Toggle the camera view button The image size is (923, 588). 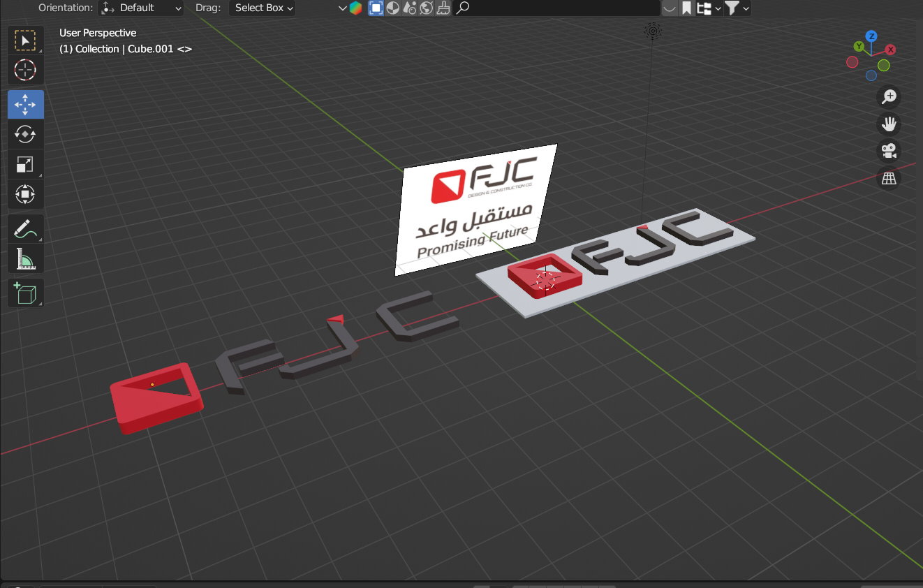coord(889,151)
